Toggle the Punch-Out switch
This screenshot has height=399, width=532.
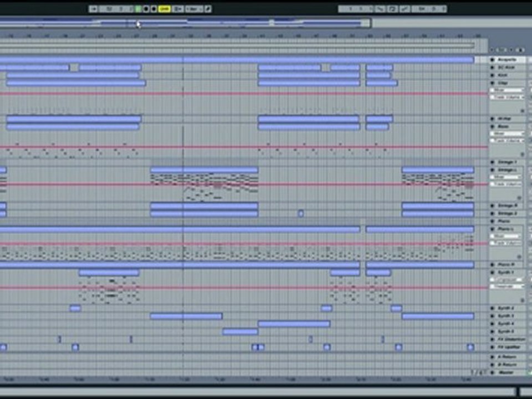405,9
